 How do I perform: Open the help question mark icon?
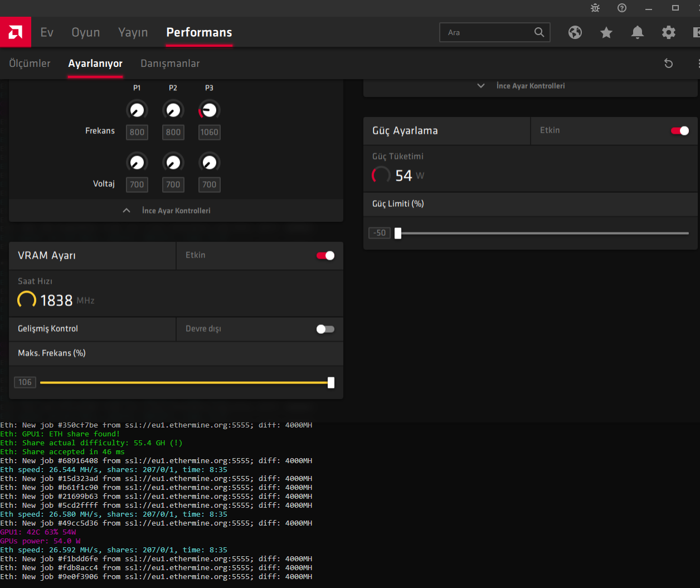point(622,8)
